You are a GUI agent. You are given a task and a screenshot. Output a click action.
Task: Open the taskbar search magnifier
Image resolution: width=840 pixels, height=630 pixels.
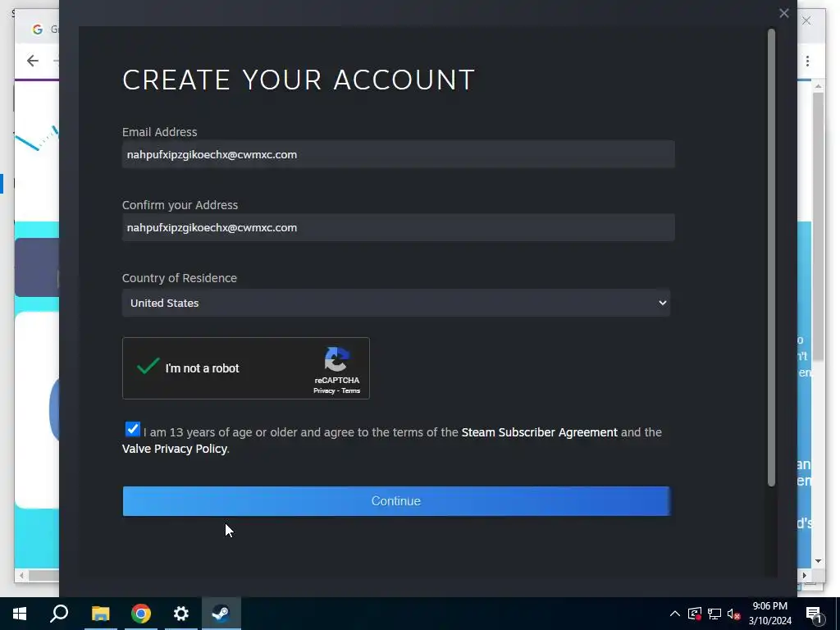pyautogui.click(x=59, y=613)
